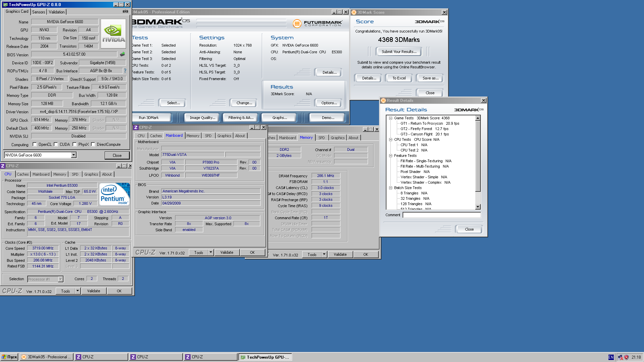Enable the PhysX checkbox
This screenshot has height=362, width=644.
point(75,144)
